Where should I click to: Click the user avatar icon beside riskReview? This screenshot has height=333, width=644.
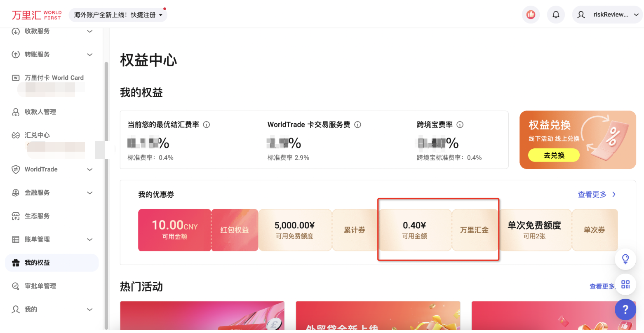581,15
